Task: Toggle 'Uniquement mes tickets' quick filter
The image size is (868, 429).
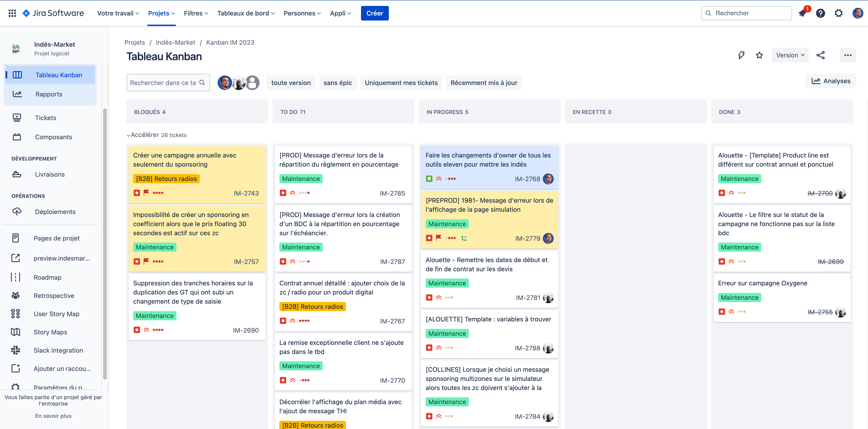Action: coord(401,83)
